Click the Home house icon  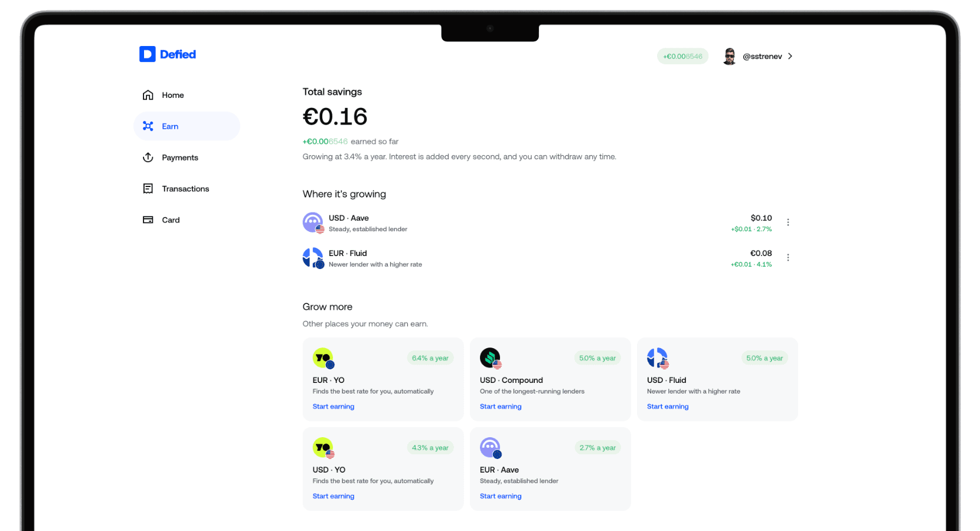point(148,95)
